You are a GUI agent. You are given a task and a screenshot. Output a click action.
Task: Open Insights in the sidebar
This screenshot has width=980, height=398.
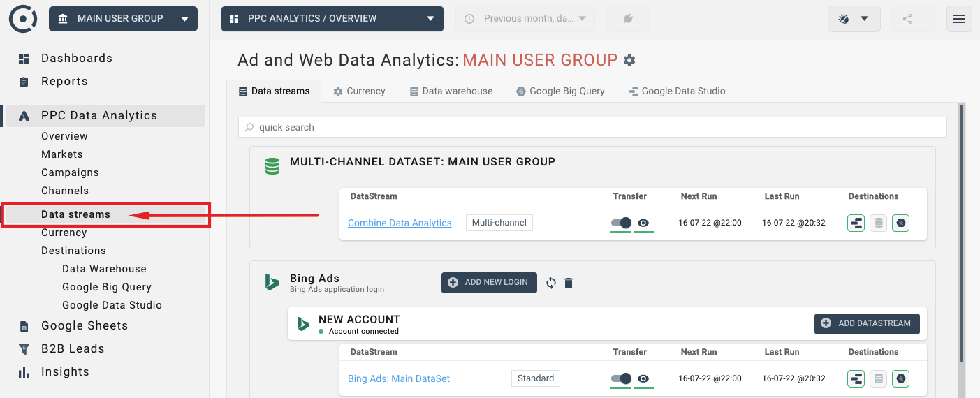[65, 371]
